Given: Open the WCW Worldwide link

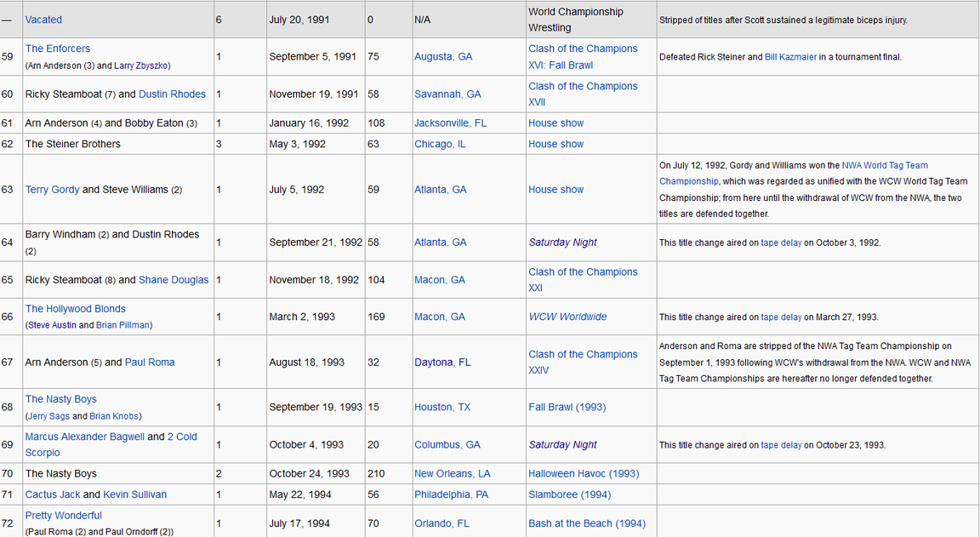Looking at the screenshot, I should pos(567,317).
